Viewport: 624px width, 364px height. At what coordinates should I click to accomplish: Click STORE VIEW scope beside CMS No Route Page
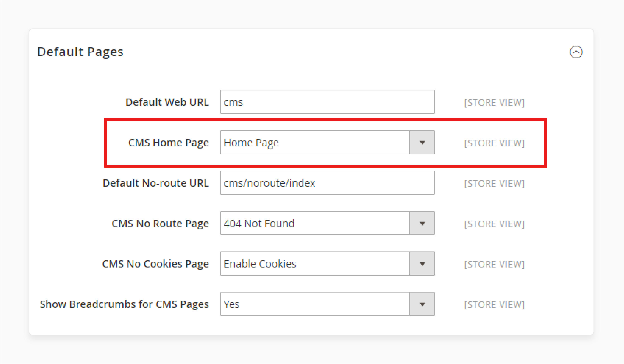(x=494, y=224)
